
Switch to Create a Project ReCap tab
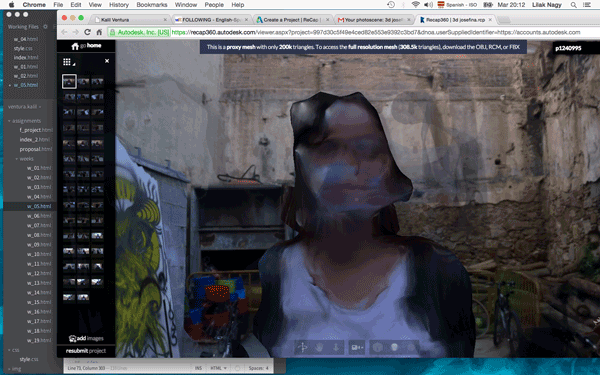pos(293,20)
